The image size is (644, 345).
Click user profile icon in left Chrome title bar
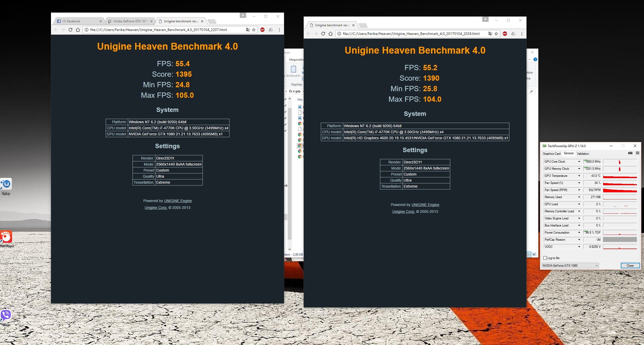click(x=243, y=15)
